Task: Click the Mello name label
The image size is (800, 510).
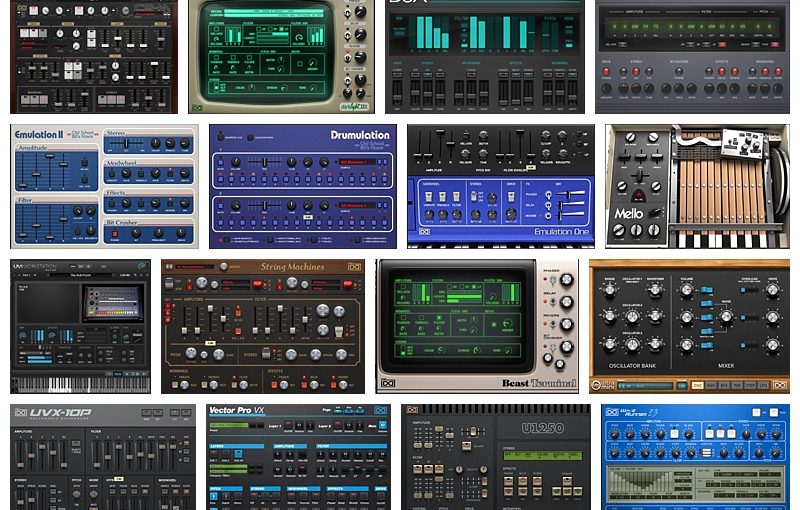Action: click(x=629, y=214)
